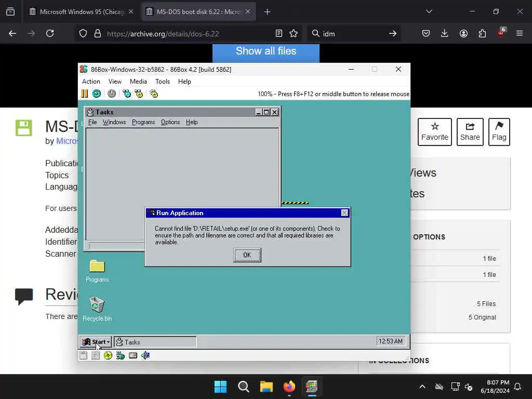Open a new browser tab
Screen dimensions: 532x399
point(268,12)
